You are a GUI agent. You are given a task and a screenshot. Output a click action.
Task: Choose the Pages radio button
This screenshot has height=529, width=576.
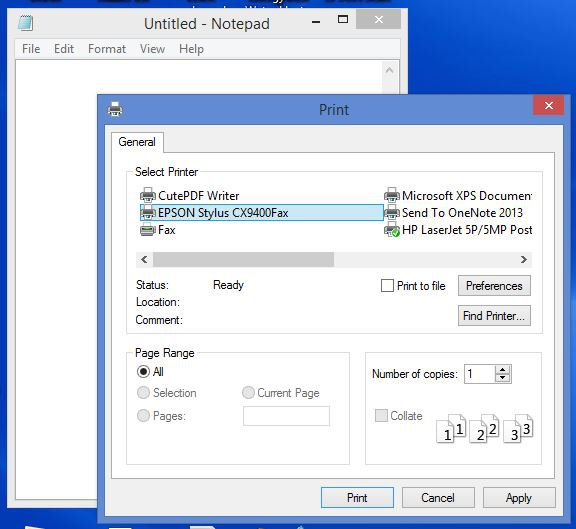[143, 416]
